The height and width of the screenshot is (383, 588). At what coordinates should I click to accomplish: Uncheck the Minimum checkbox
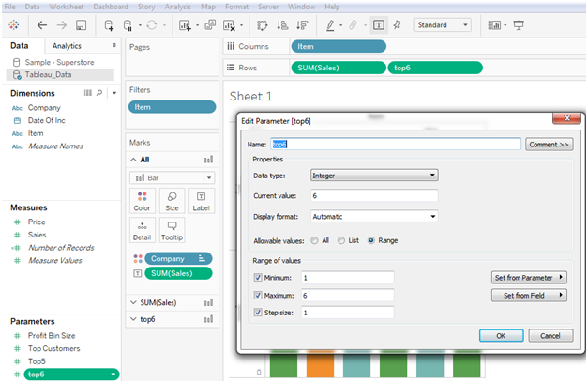pyautogui.click(x=258, y=278)
